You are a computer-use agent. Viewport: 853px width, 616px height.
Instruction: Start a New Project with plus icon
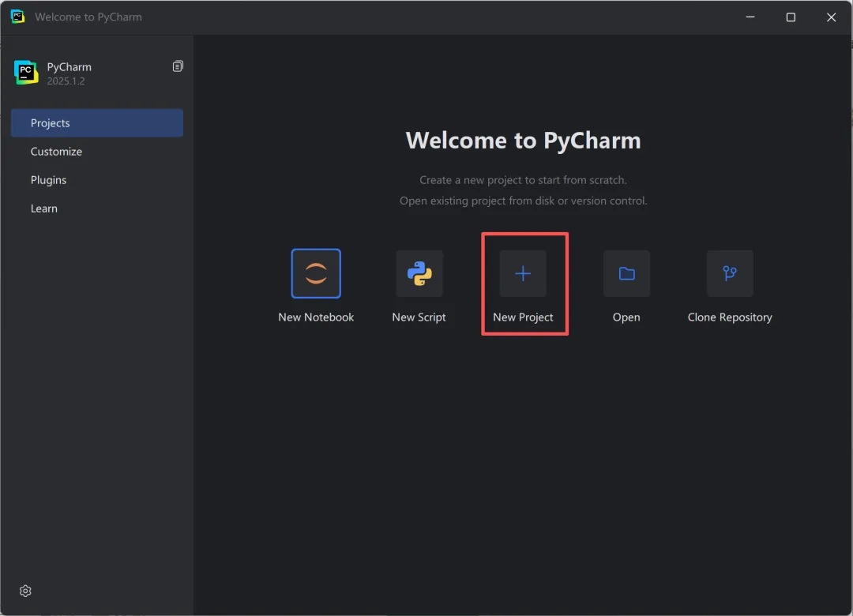523,273
